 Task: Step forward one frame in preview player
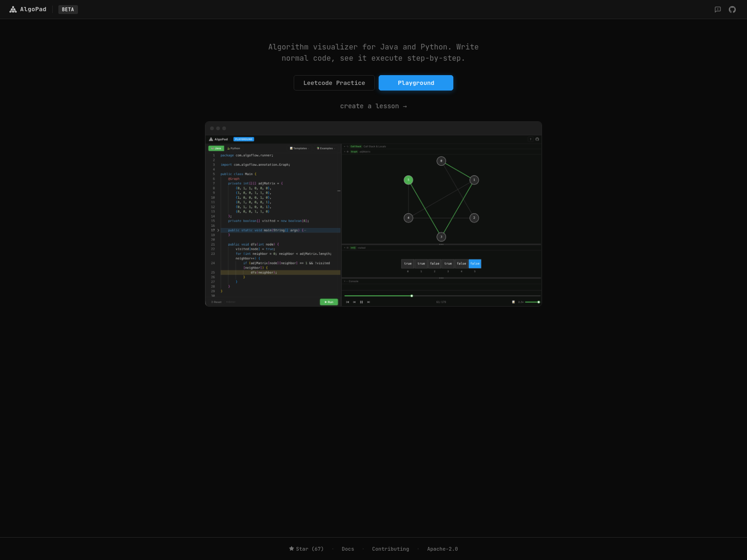(x=368, y=302)
